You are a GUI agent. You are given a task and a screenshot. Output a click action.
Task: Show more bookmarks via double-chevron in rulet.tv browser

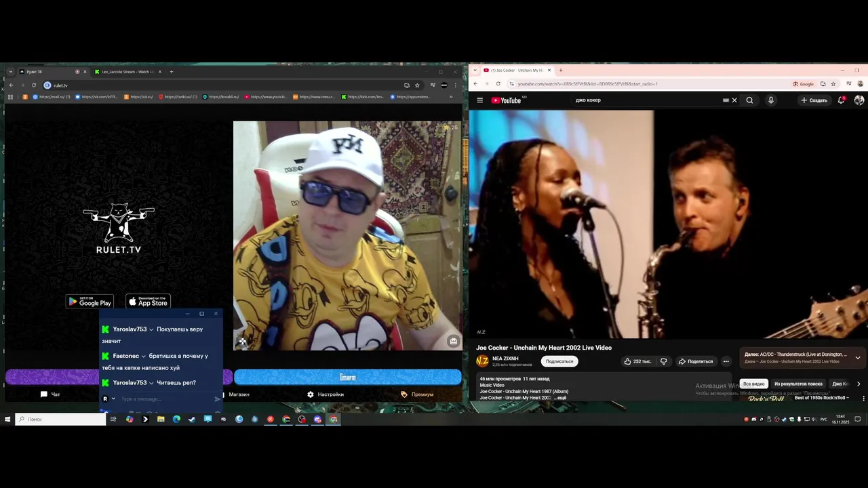[x=451, y=97]
